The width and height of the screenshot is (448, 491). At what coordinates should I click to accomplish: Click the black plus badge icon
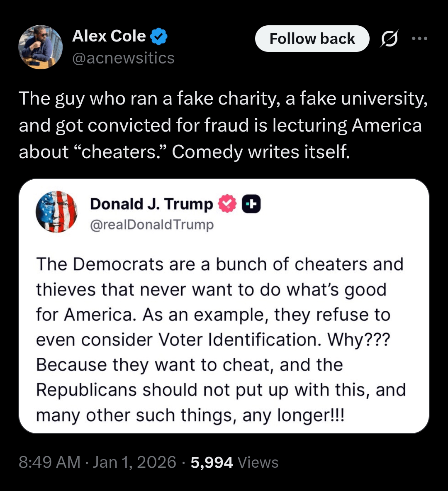251,204
